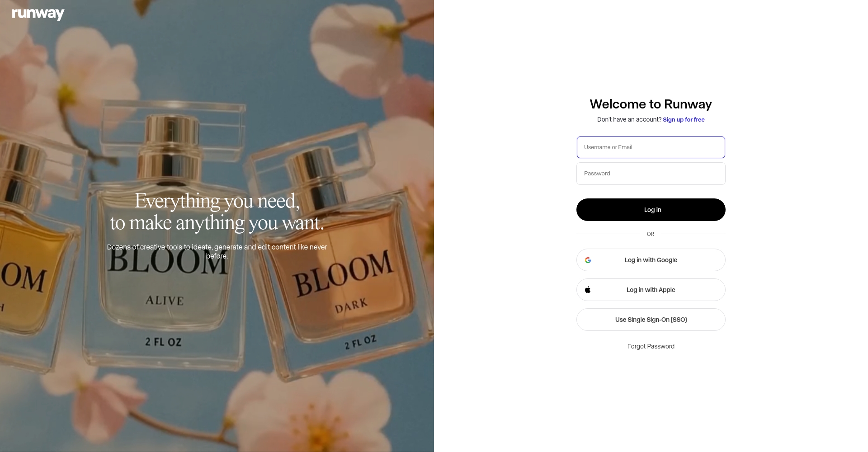The height and width of the screenshot is (452, 868).
Task: Click the "Everything you need" headline
Action: tap(217, 212)
